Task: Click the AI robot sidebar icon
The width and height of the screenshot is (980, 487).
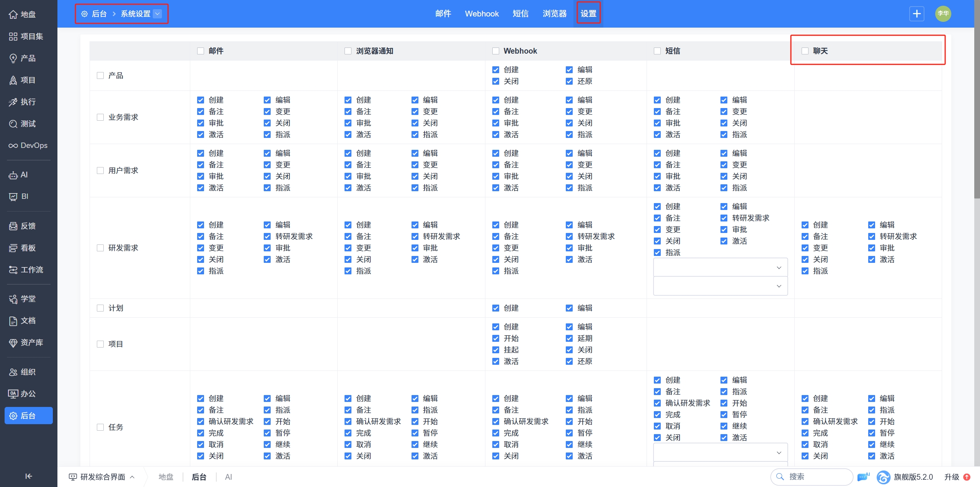Action: point(13,175)
